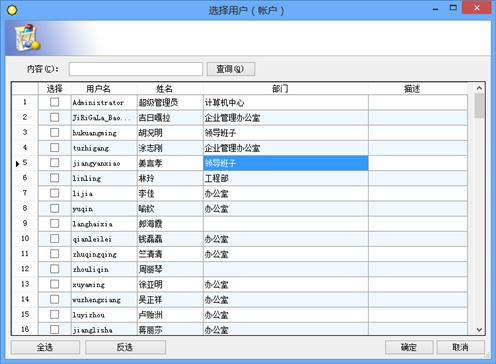Click the 查询 search button
The width and height of the screenshot is (496, 364).
(x=231, y=69)
